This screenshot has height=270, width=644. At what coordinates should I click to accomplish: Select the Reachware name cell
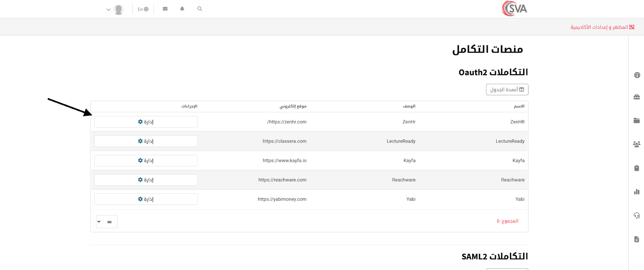[x=513, y=180]
